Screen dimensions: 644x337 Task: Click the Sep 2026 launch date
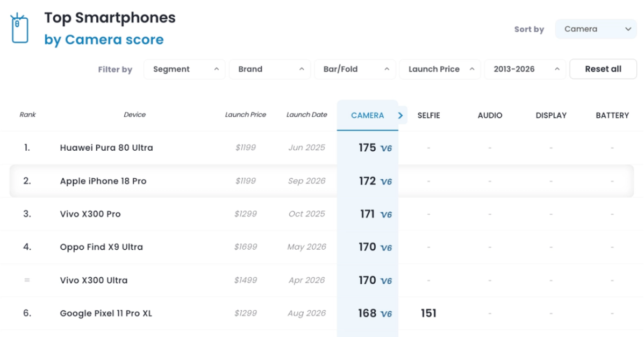pos(307,181)
